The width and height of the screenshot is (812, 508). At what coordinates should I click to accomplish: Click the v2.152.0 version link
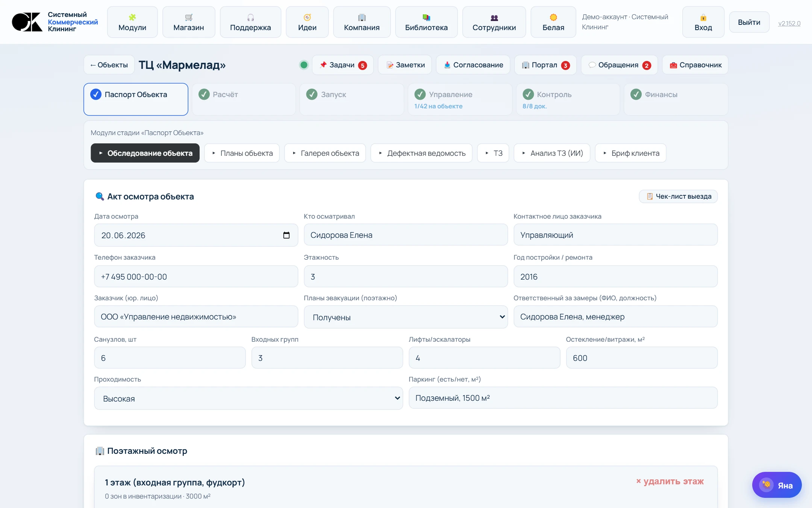789,23
